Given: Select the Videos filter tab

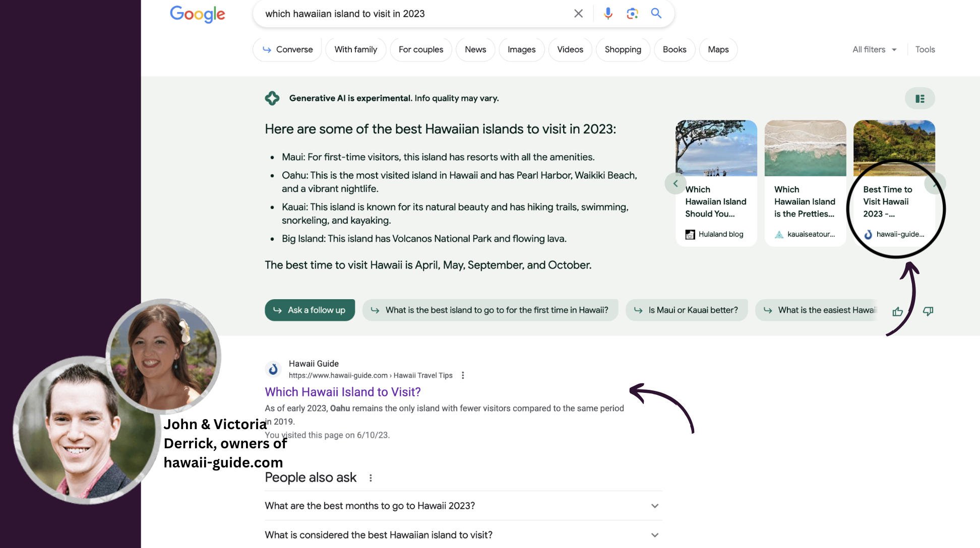Looking at the screenshot, I should [x=570, y=49].
